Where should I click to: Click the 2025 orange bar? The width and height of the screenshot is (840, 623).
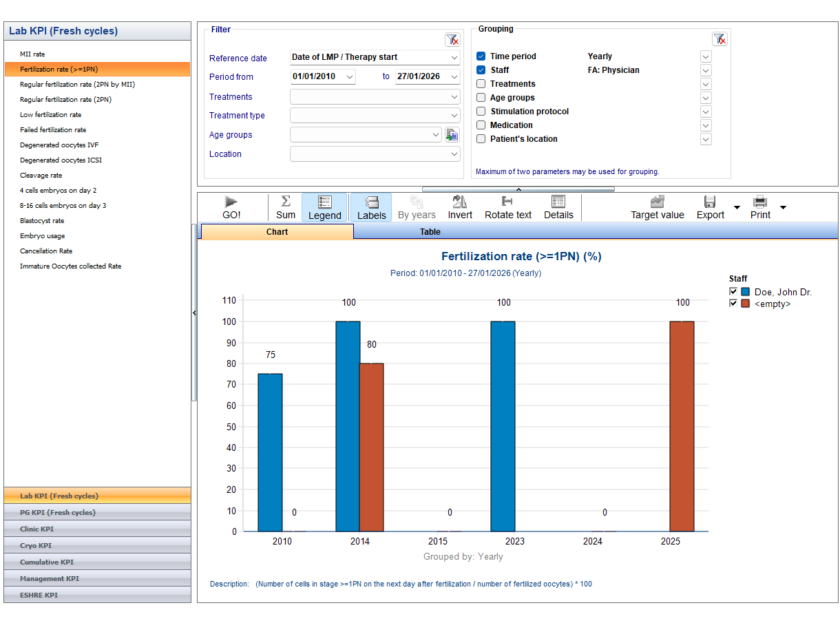click(682, 426)
